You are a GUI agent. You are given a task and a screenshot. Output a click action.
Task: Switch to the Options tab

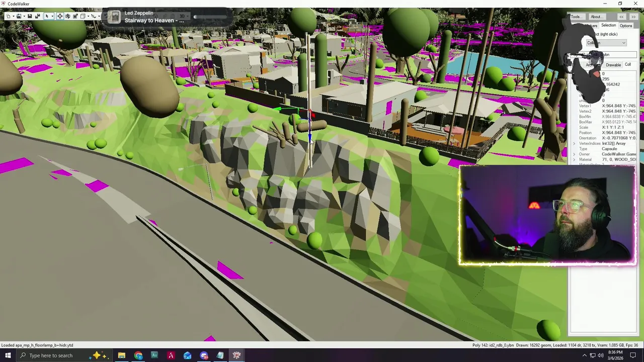click(x=625, y=26)
